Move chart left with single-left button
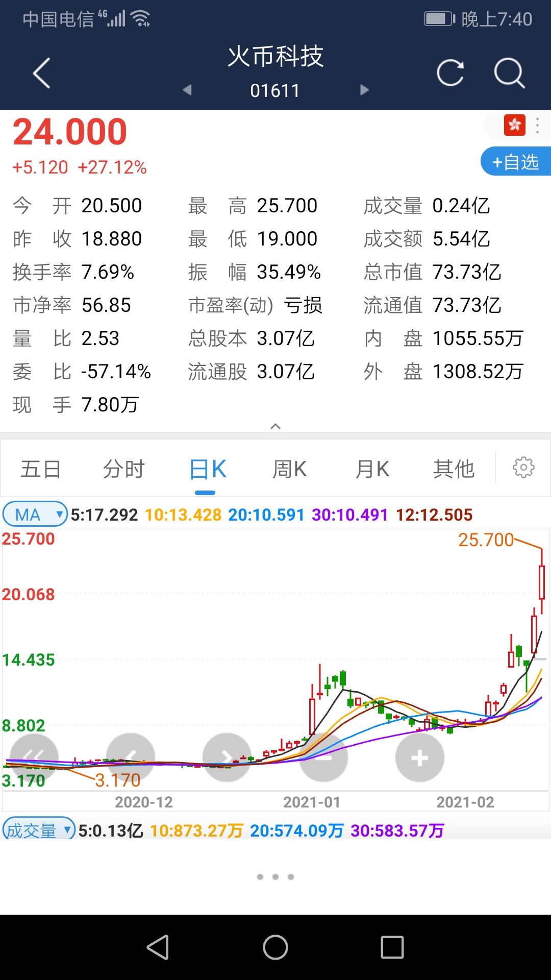551x980 pixels. [x=131, y=757]
